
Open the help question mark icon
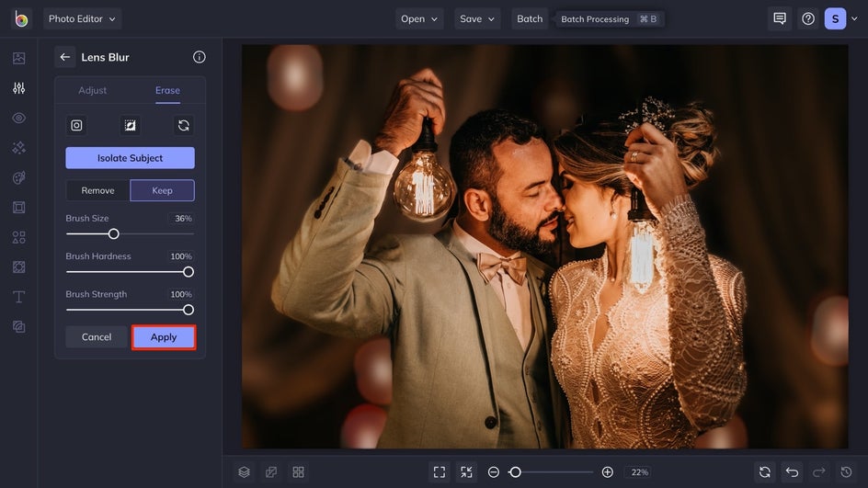pyautogui.click(x=808, y=18)
